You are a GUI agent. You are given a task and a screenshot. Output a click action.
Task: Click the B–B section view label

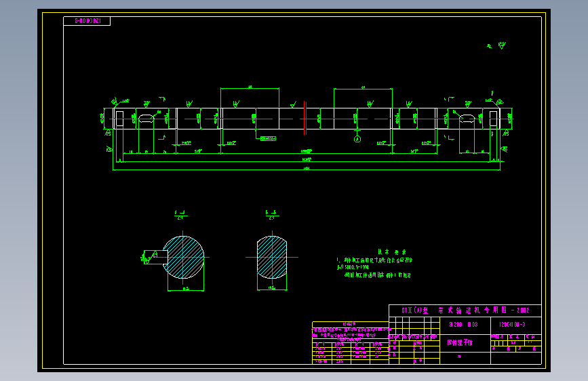(271, 215)
